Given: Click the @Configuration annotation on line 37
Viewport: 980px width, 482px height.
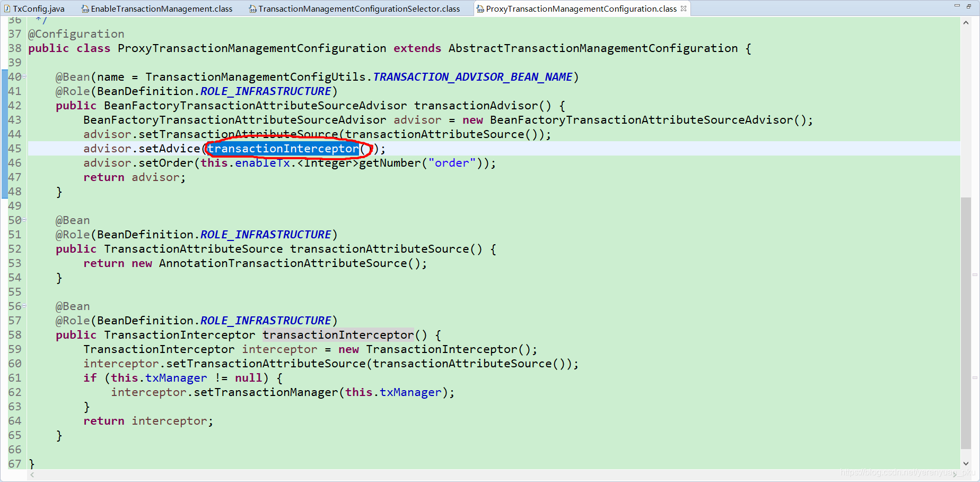Looking at the screenshot, I should click(76, 34).
